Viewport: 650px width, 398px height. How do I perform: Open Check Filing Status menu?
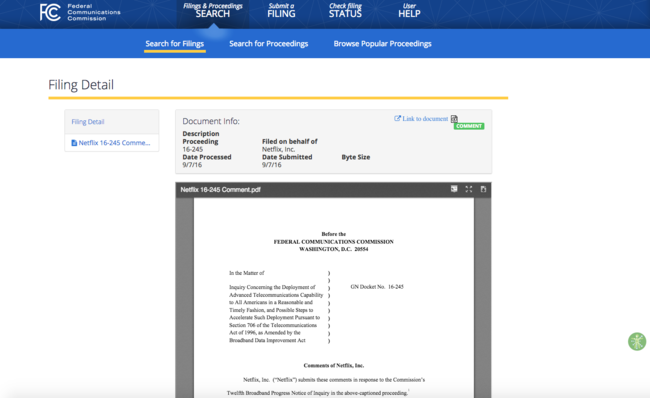tap(345, 11)
